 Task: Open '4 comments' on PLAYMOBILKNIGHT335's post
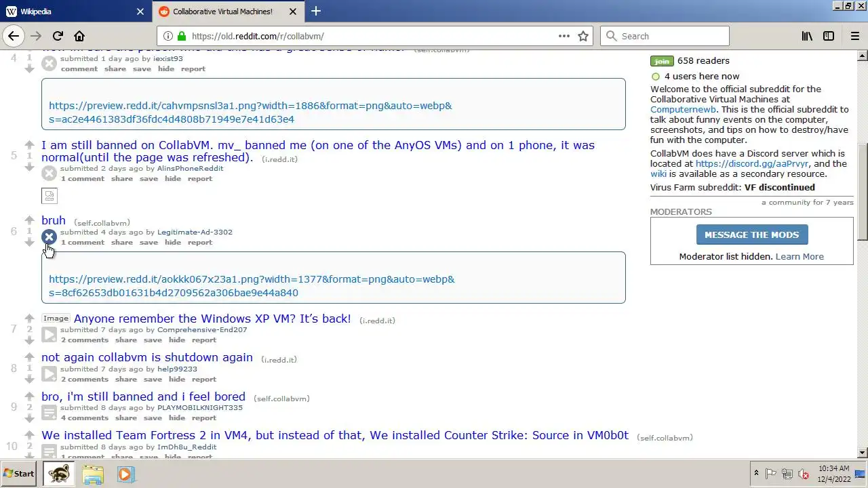(x=84, y=418)
